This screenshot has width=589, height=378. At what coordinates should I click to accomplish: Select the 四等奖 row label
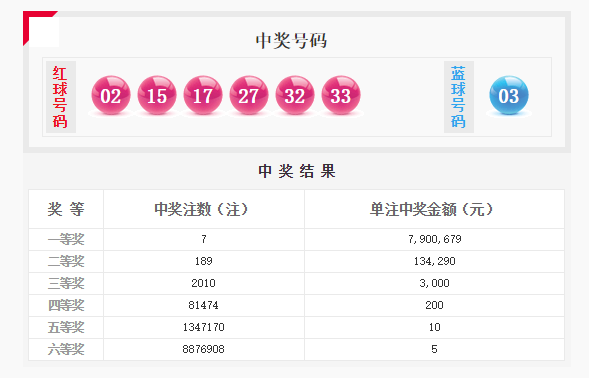pos(66,305)
